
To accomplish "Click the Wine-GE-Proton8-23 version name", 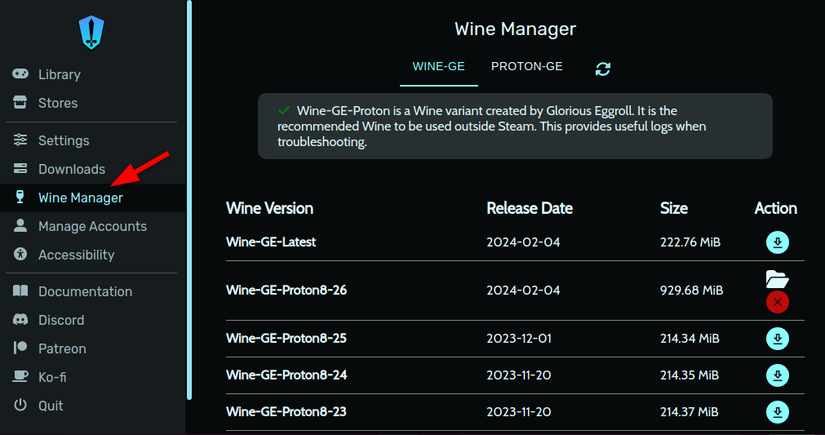I will point(286,412).
